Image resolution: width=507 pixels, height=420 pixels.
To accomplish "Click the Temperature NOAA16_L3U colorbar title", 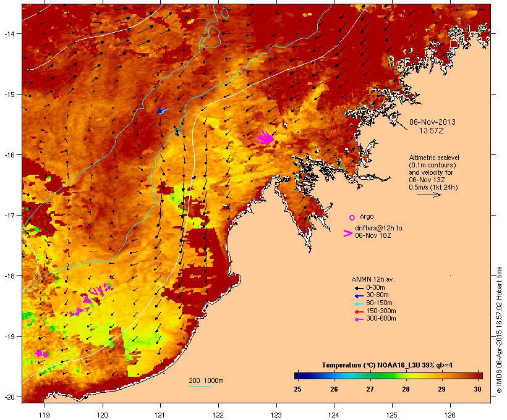I will pos(387,366).
